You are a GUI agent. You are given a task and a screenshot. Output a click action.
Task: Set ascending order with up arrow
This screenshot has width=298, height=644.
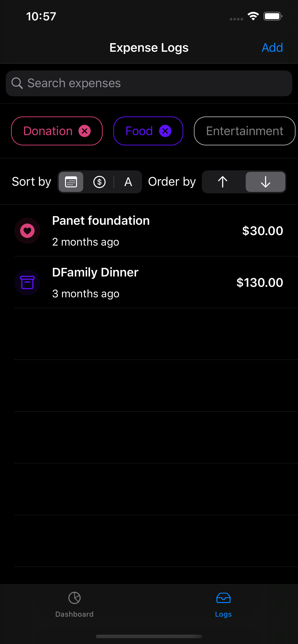(x=223, y=182)
